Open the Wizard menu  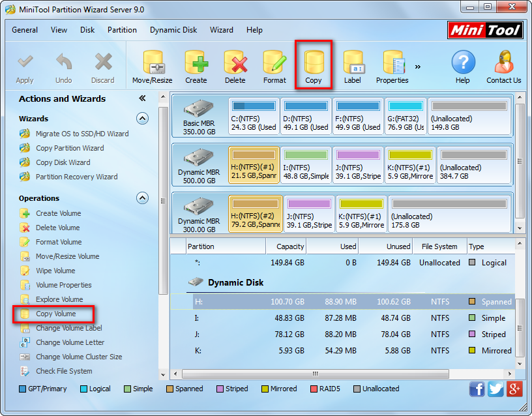click(x=222, y=30)
